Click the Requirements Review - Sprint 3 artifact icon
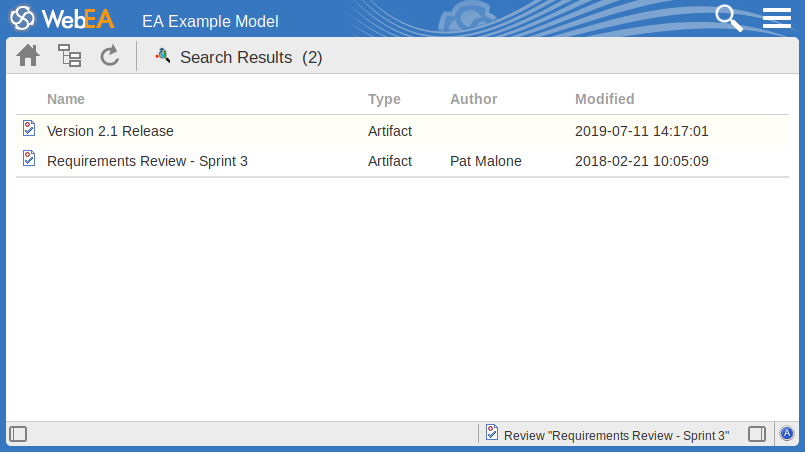This screenshot has height=452, width=805. tap(29, 159)
